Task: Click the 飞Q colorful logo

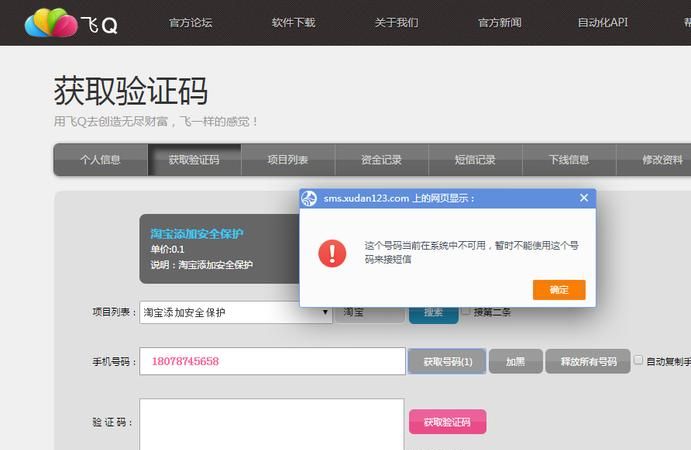Action: tap(51, 22)
